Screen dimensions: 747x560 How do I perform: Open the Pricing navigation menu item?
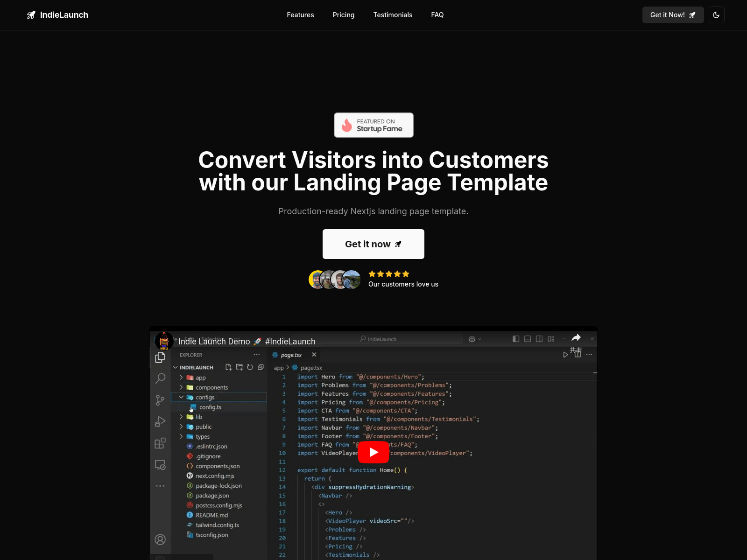click(x=344, y=15)
